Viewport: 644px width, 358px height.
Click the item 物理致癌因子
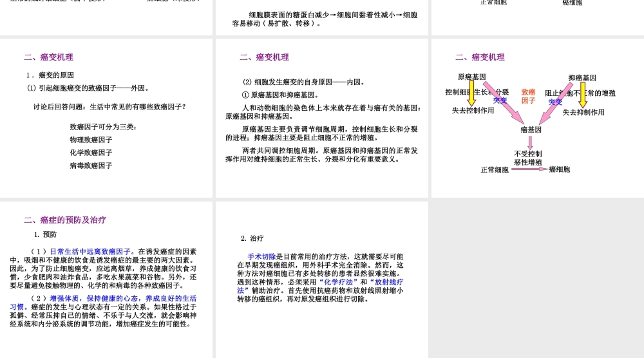[91, 140]
